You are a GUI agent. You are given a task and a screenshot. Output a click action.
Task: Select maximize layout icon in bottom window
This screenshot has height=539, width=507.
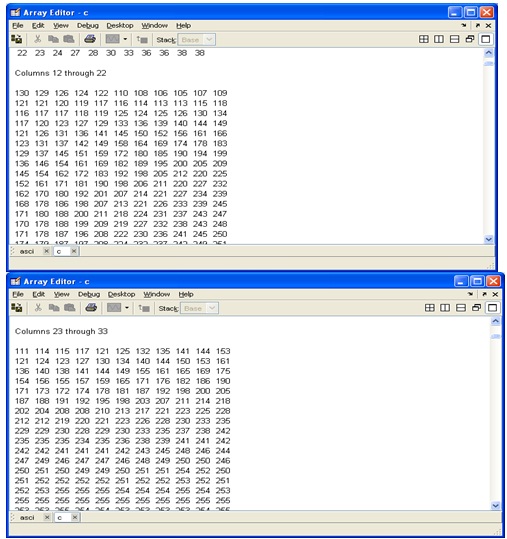coord(492,308)
